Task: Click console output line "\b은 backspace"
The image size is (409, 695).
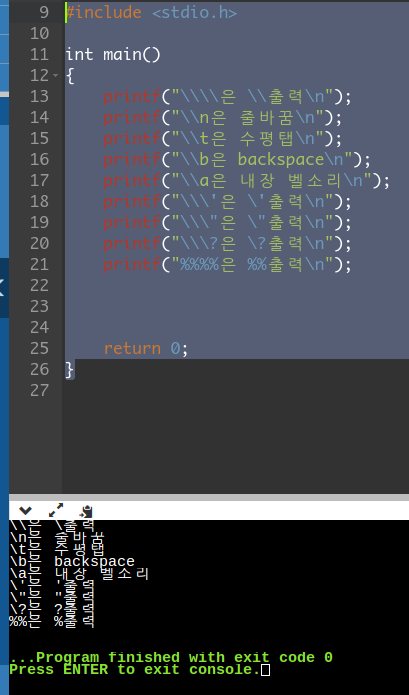Action: tap(72, 562)
